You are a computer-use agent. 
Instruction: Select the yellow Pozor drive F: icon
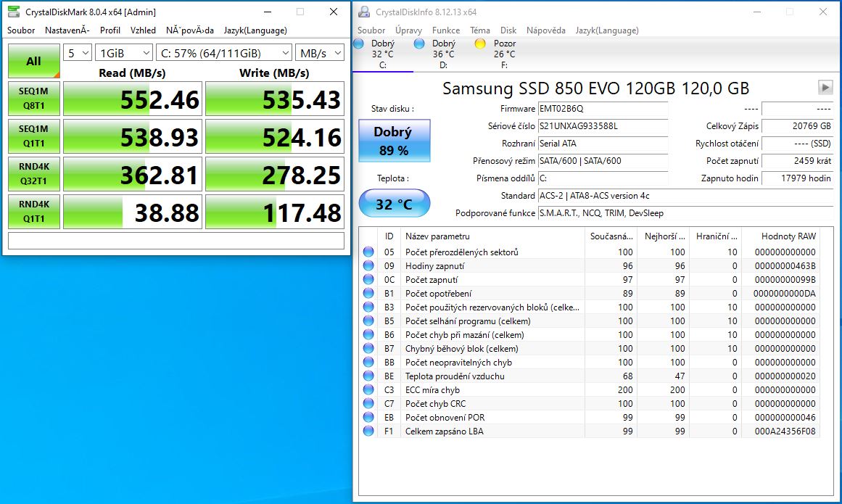(x=480, y=44)
